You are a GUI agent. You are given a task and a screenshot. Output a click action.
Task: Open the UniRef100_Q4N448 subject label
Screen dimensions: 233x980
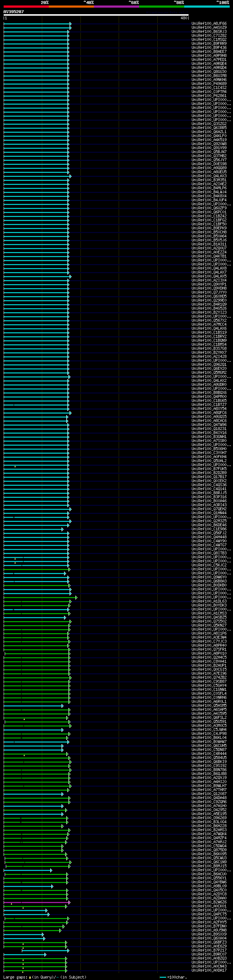pos(209,537)
